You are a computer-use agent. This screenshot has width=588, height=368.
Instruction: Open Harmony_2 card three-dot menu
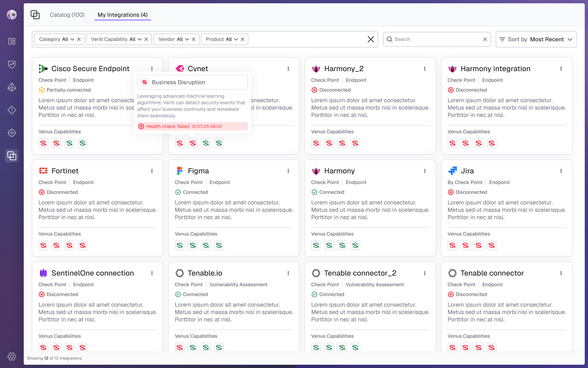(424, 69)
